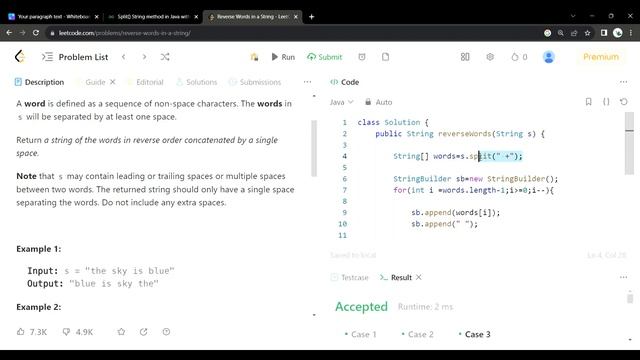The width and height of the screenshot is (640, 360).
Task: Click the description panel scrollbar
Action: tap(314, 148)
